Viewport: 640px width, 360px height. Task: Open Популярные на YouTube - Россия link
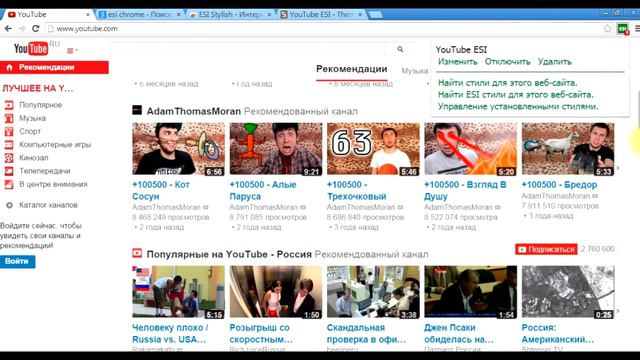(x=229, y=254)
